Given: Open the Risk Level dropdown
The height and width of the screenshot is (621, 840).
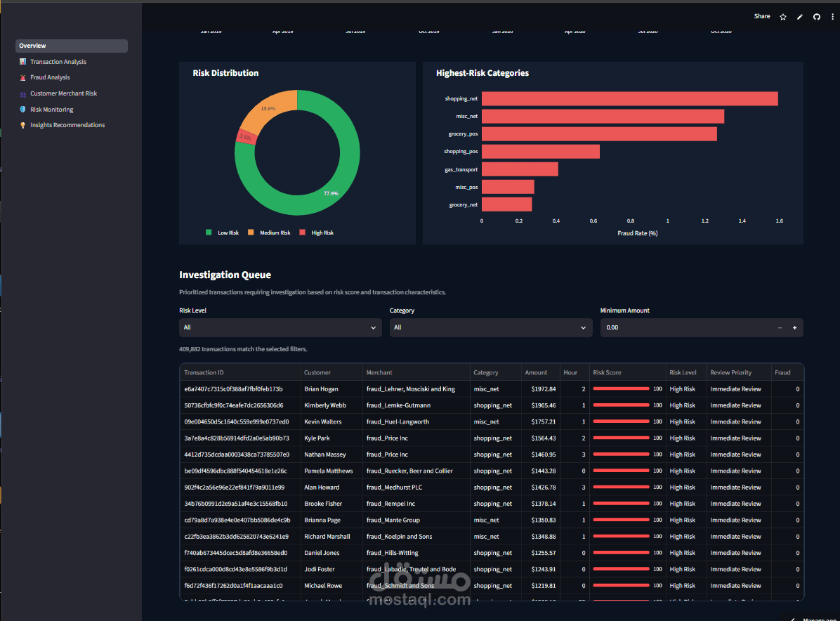Looking at the screenshot, I should tap(280, 327).
